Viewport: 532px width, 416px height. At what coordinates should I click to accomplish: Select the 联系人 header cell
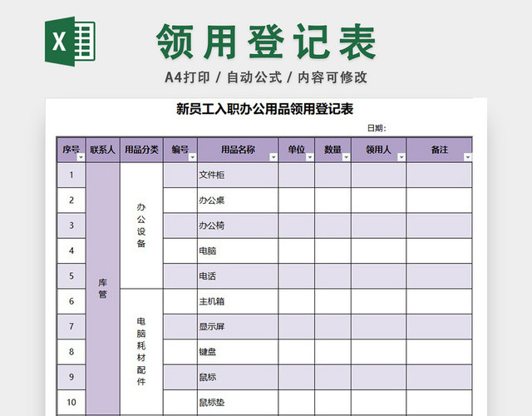[x=103, y=150]
